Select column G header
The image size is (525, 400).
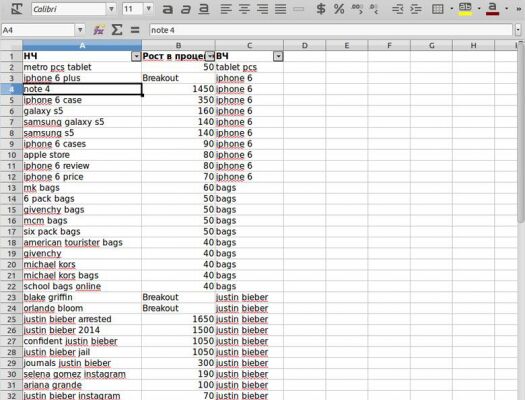(432, 46)
